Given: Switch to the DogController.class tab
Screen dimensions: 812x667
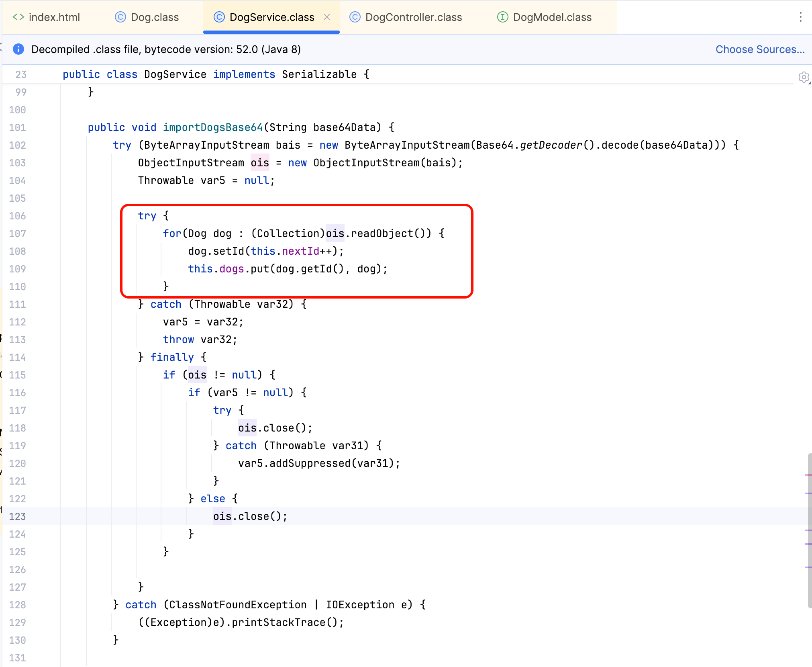Looking at the screenshot, I should coord(413,17).
